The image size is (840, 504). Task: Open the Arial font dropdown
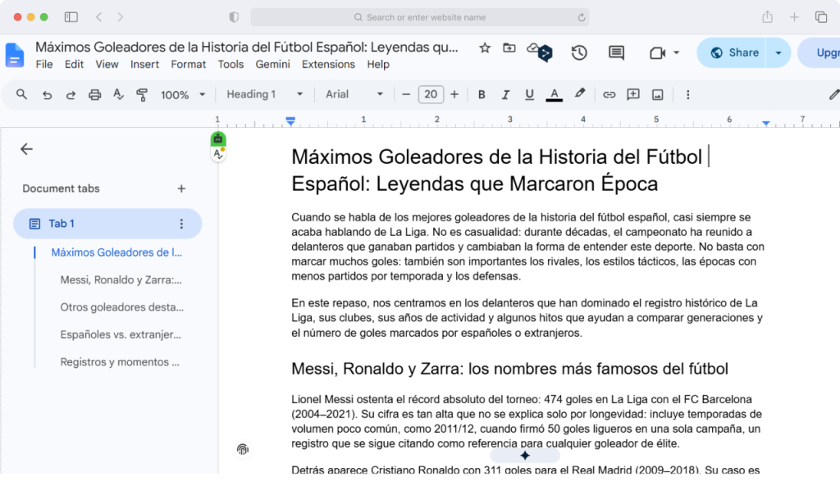(354, 95)
